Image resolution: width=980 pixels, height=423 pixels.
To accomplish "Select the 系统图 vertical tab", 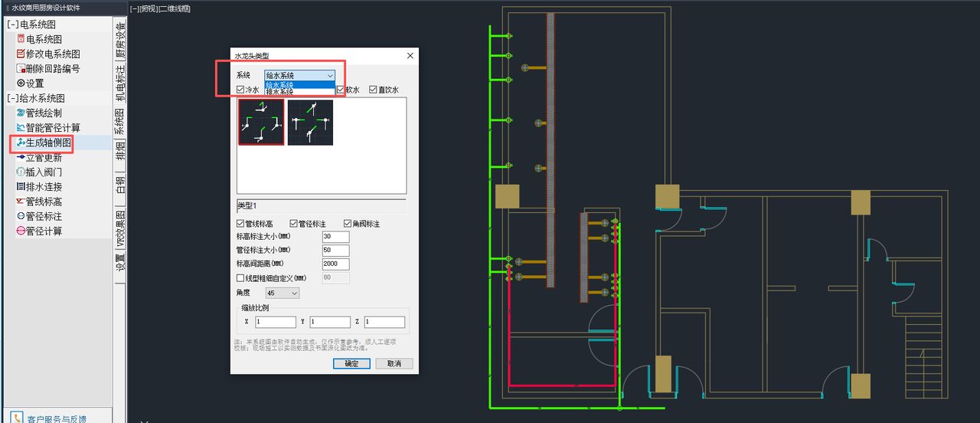I will pyautogui.click(x=120, y=122).
